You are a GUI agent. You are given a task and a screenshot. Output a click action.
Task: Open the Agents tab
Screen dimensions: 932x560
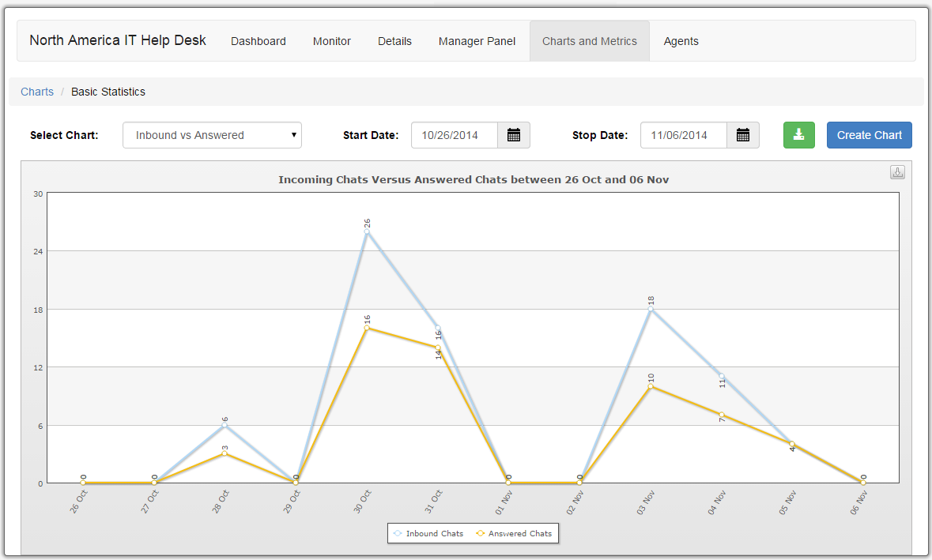(x=681, y=41)
